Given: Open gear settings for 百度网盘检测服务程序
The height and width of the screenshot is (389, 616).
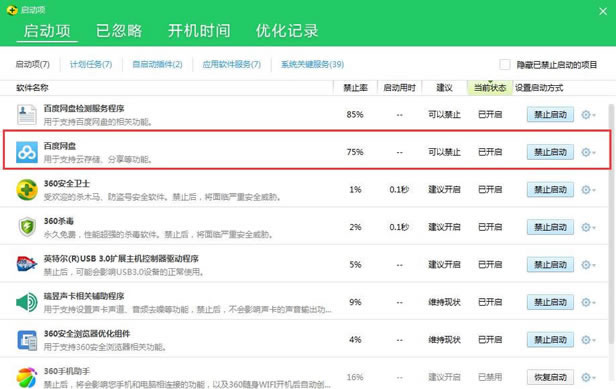Looking at the screenshot, I should [x=588, y=115].
